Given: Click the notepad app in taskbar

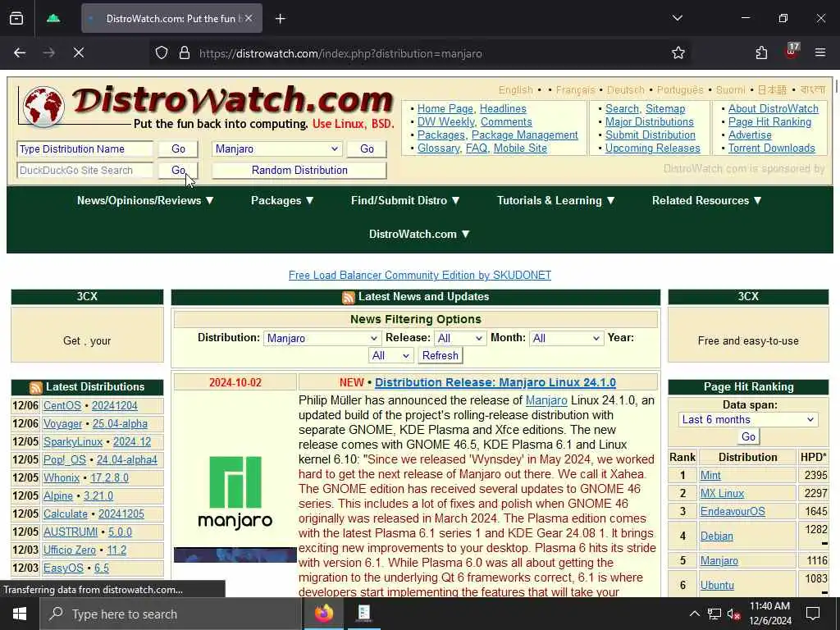Looking at the screenshot, I should (x=363, y=614).
